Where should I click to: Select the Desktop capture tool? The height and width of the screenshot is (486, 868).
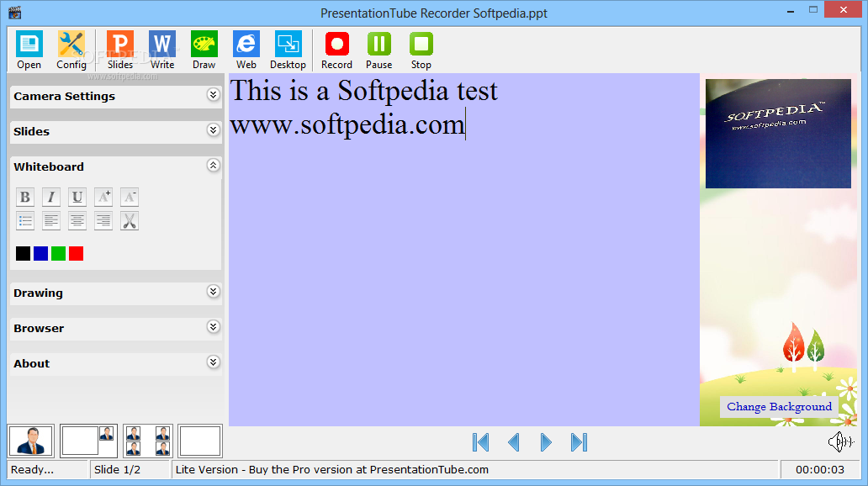pyautogui.click(x=288, y=50)
